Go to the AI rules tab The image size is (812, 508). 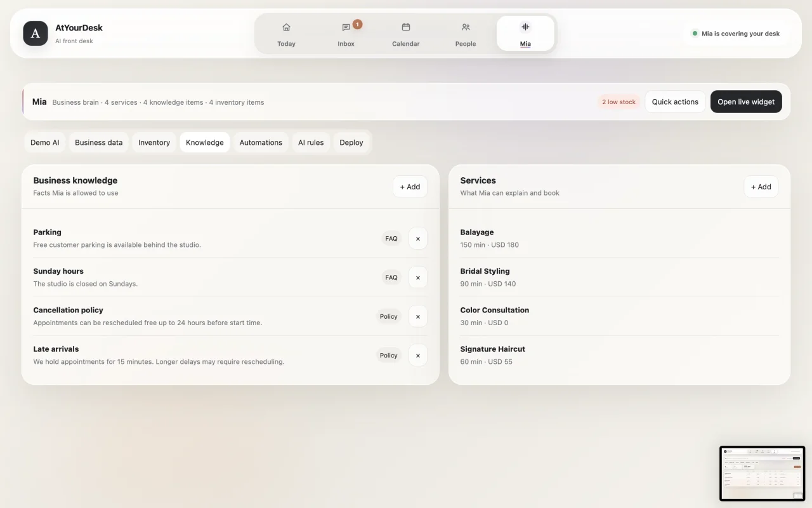point(311,142)
